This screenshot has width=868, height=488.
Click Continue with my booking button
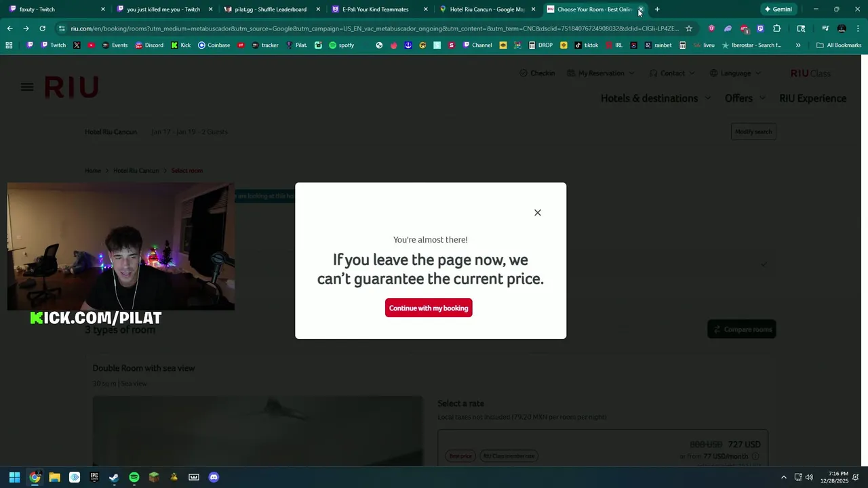(429, 308)
